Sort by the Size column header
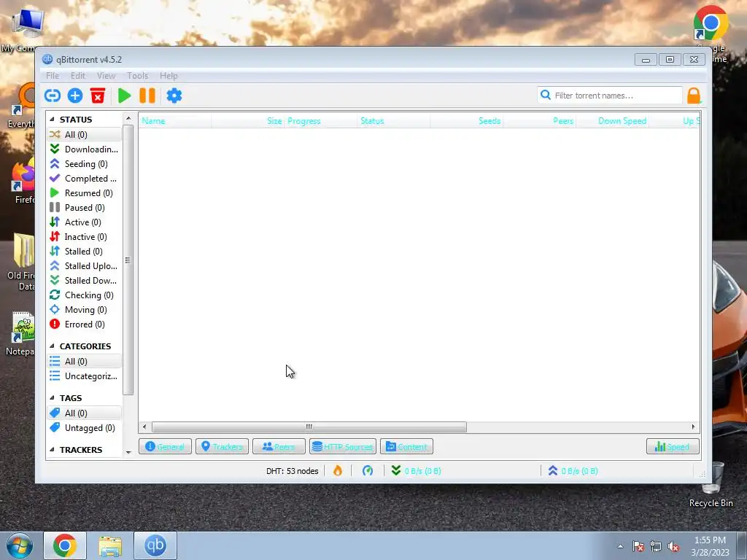747x560 pixels. point(248,121)
